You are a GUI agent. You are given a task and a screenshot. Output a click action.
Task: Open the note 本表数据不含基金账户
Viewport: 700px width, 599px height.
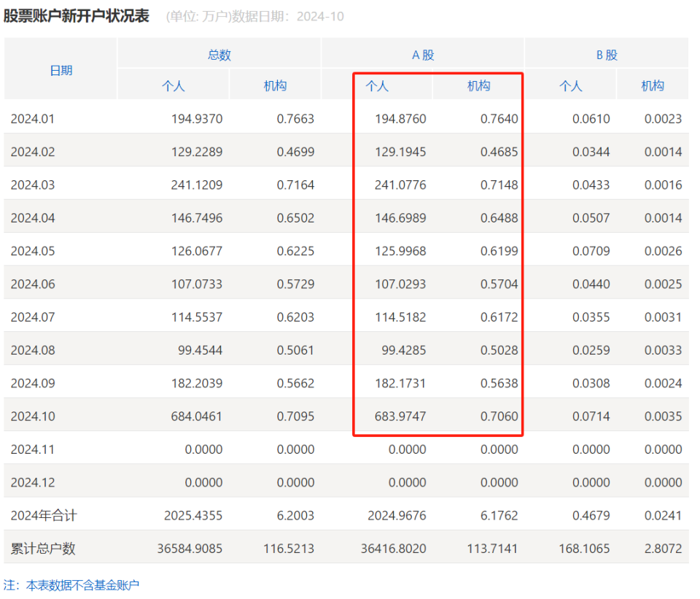coord(82,585)
